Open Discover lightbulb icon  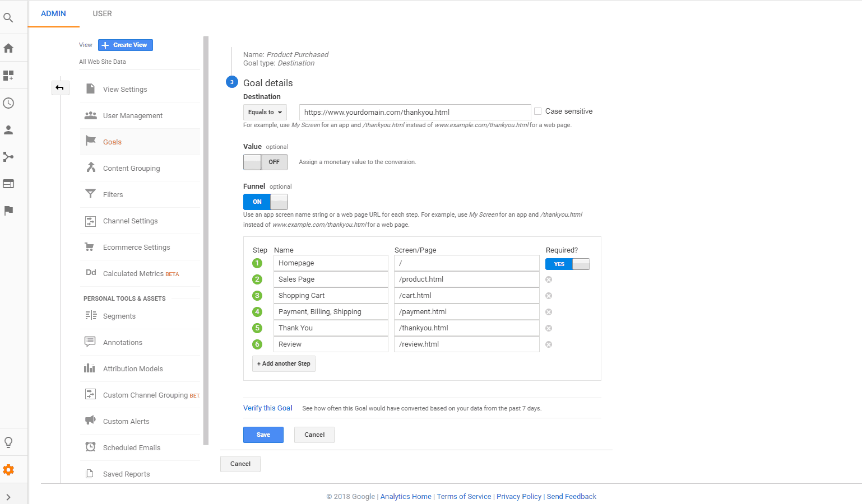pos(8,442)
